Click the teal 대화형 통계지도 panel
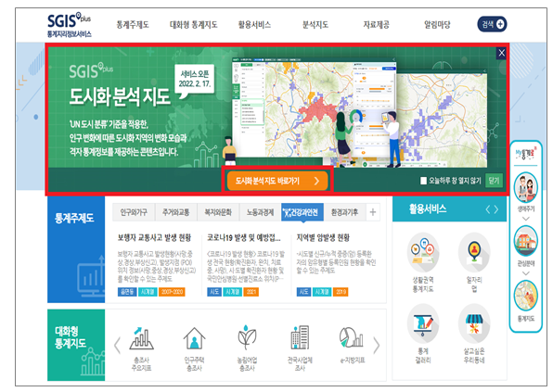553x392 pixels. coord(76,345)
